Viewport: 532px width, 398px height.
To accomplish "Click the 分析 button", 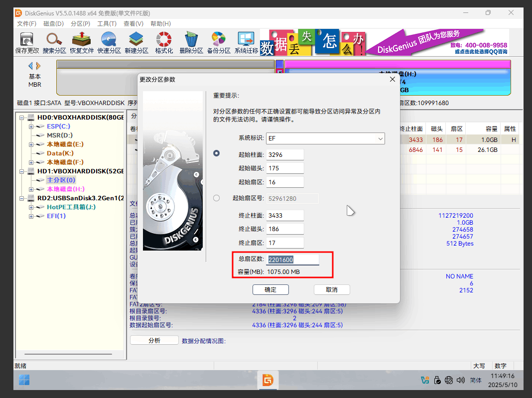I will coord(154,340).
